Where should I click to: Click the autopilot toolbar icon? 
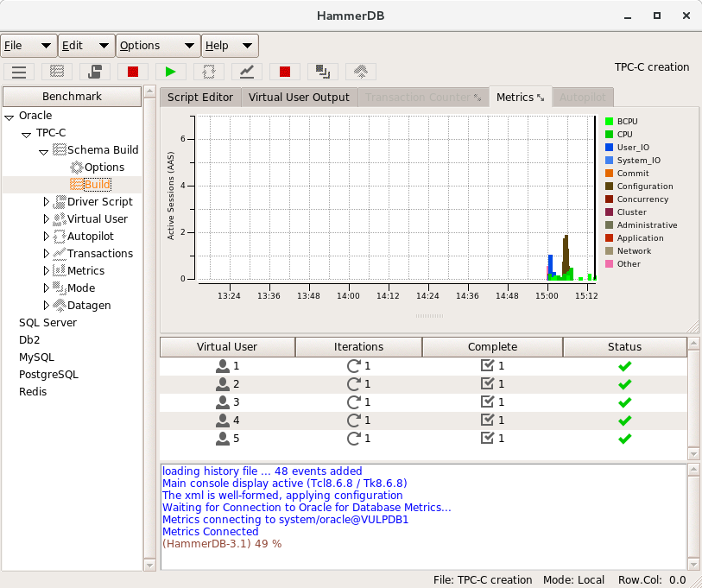(x=209, y=72)
